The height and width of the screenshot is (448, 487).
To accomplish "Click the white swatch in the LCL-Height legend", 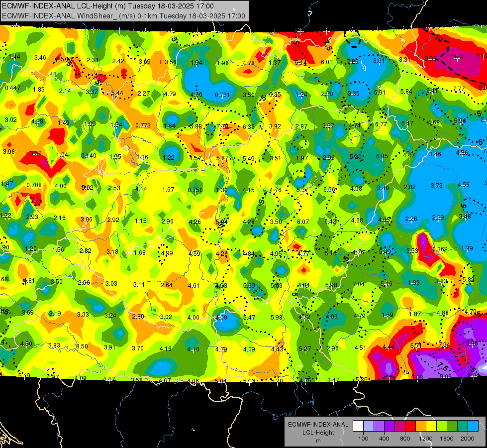I will pos(358,426).
